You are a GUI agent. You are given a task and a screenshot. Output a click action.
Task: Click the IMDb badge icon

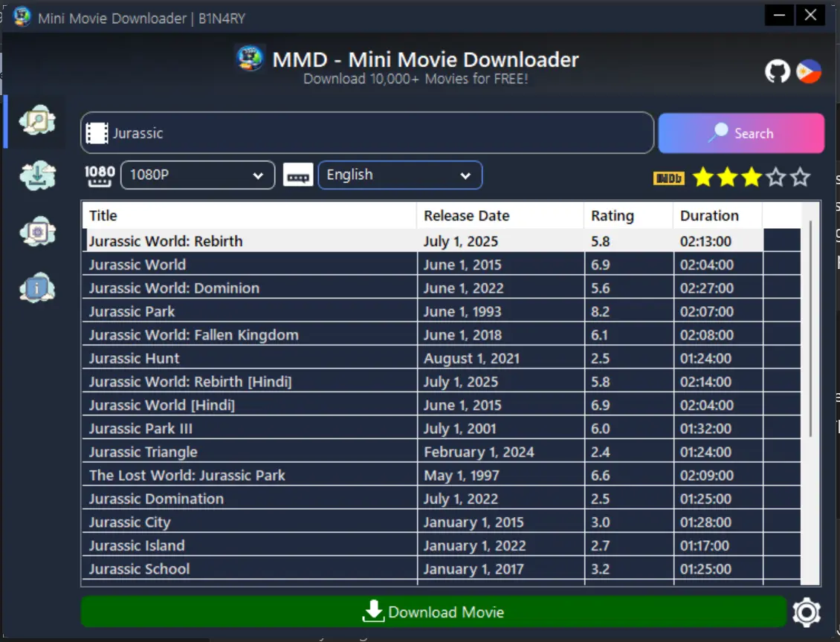click(x=669, y=178)
